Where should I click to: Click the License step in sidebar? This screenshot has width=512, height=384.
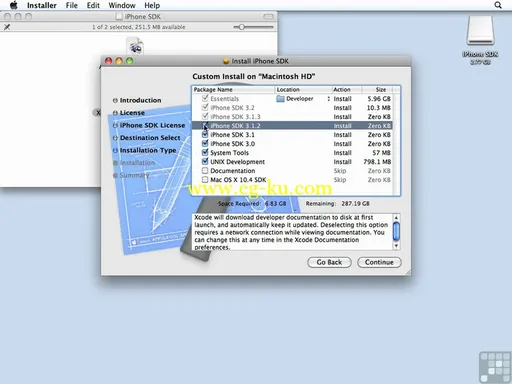coord(132,113)
